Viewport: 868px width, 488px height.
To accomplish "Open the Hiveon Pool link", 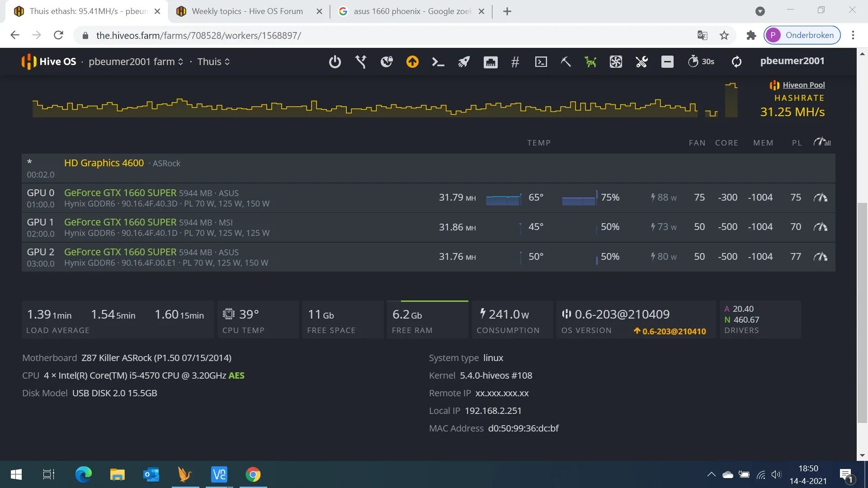I will 803,85.
